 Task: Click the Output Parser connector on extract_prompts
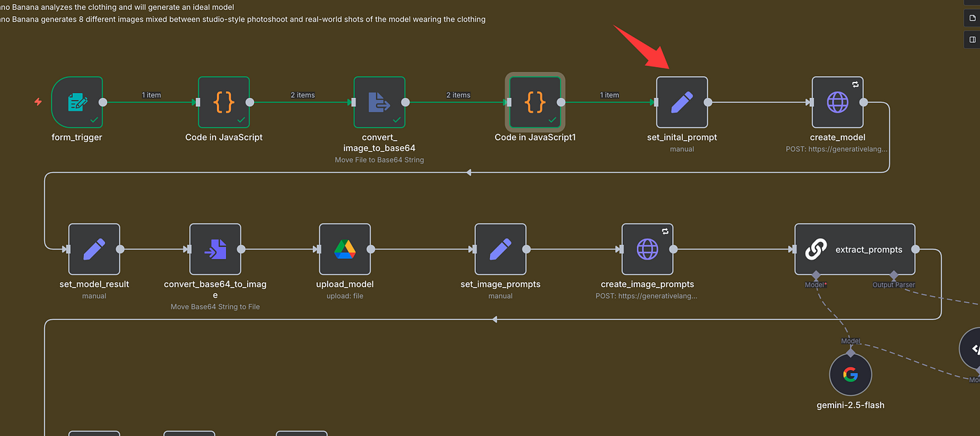tap(893, 275)
